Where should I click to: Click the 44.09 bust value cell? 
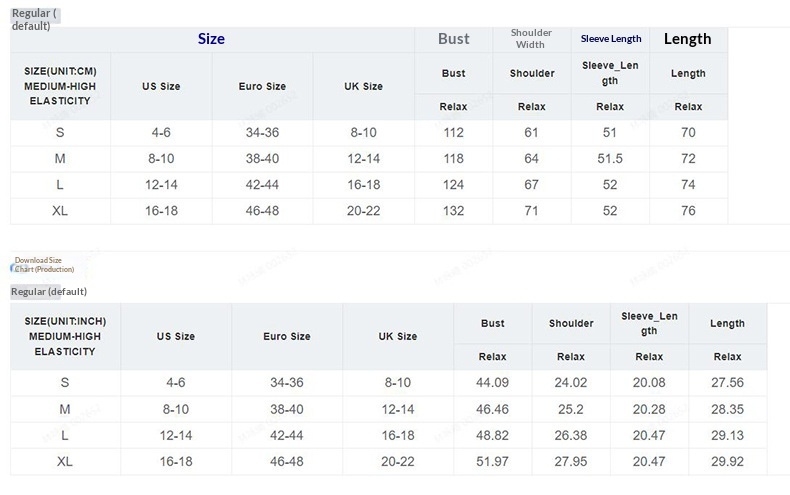(x=492, y=383)
